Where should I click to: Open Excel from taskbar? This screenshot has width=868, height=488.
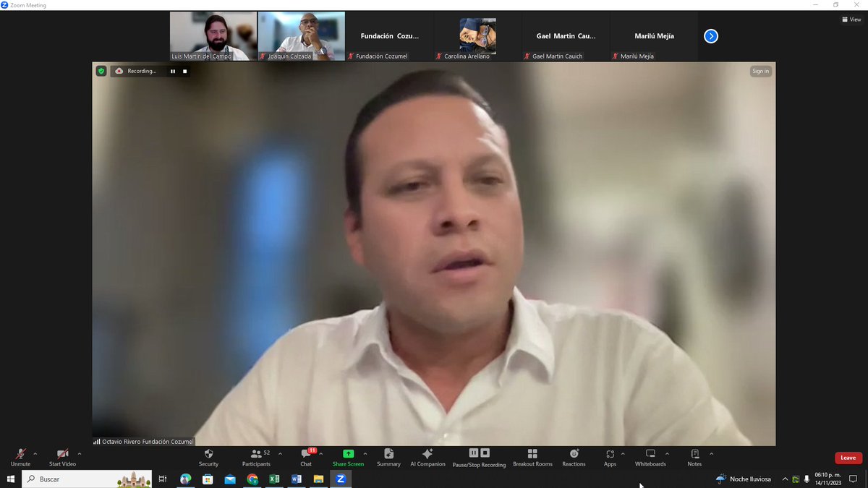click(274, 479)
